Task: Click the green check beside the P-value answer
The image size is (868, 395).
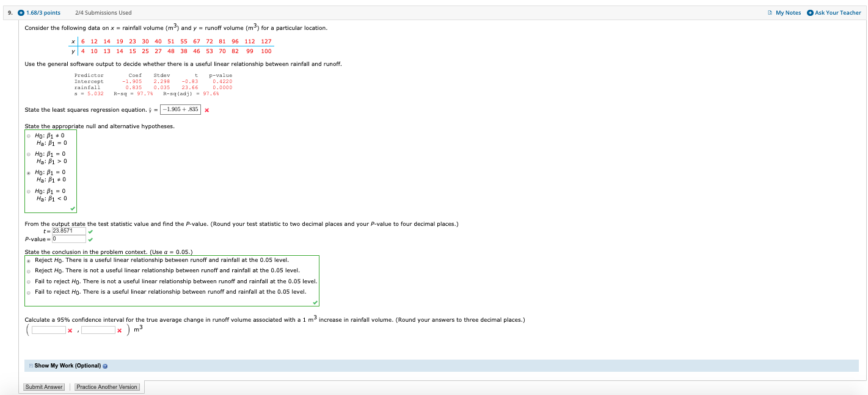Action: click(90, 239)
